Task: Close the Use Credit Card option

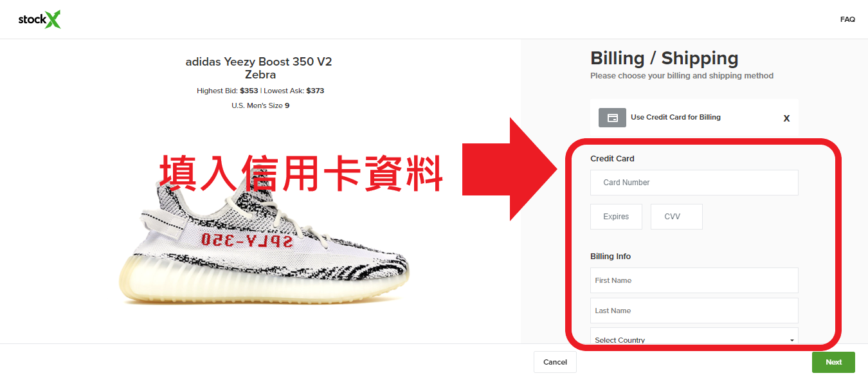Action: [786, 118]
